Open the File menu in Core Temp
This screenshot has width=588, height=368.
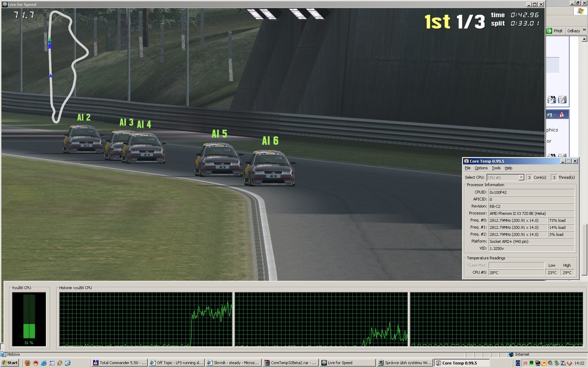tap(468, 168)
